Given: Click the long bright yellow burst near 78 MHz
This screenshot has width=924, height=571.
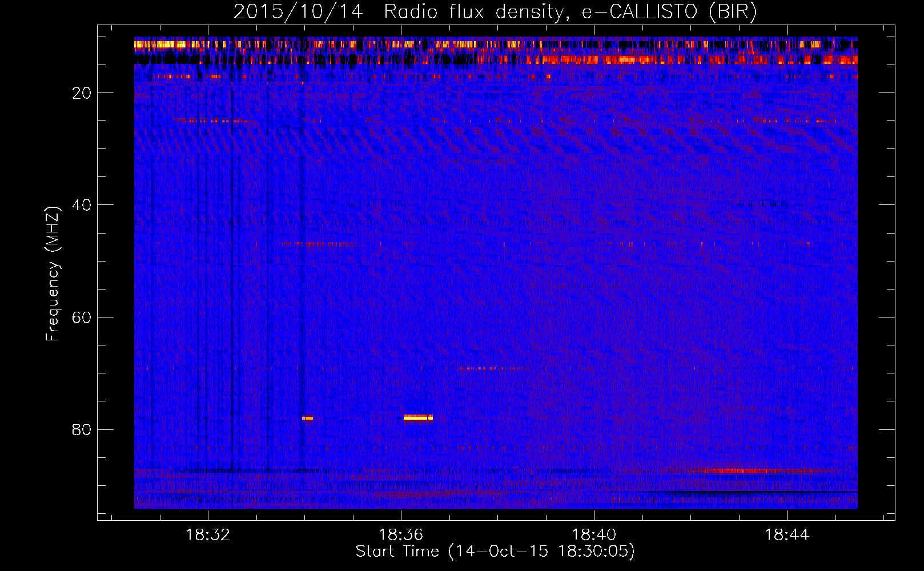Looking at the screenshot, I should pos(418,417).
